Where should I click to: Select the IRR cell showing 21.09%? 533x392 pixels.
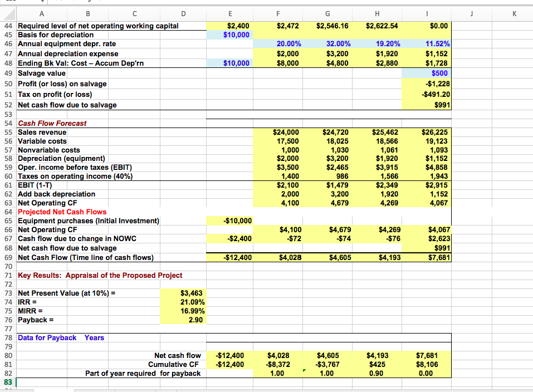pyautogui.click(x=183, y=302)
